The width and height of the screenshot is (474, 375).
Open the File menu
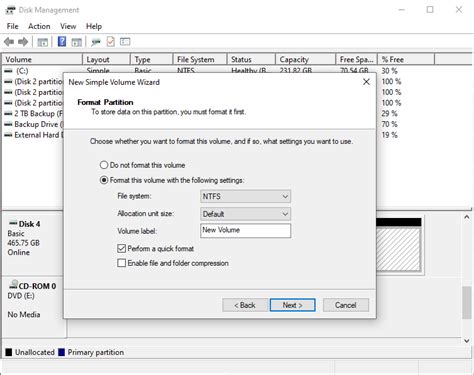(x=13, y=26)
